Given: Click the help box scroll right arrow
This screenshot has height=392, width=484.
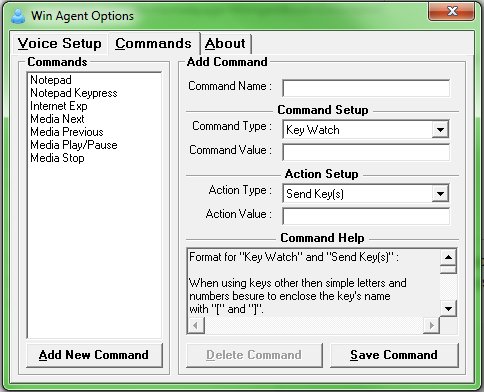Looking at the screenshot, I should tap(432, 325).
